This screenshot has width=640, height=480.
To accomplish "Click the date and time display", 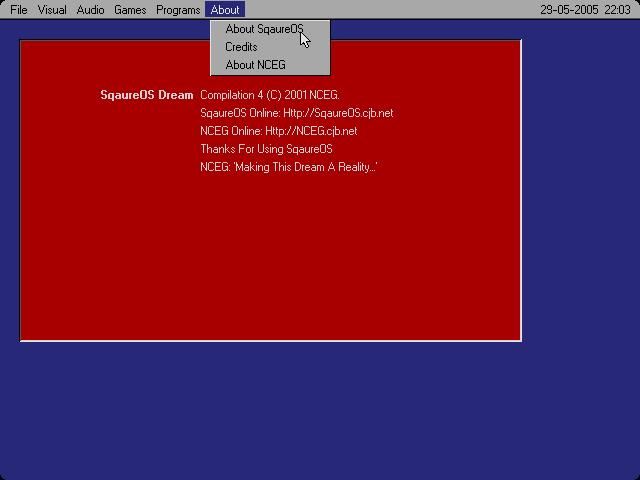I will pyautogui.click(x=585, y=10).
